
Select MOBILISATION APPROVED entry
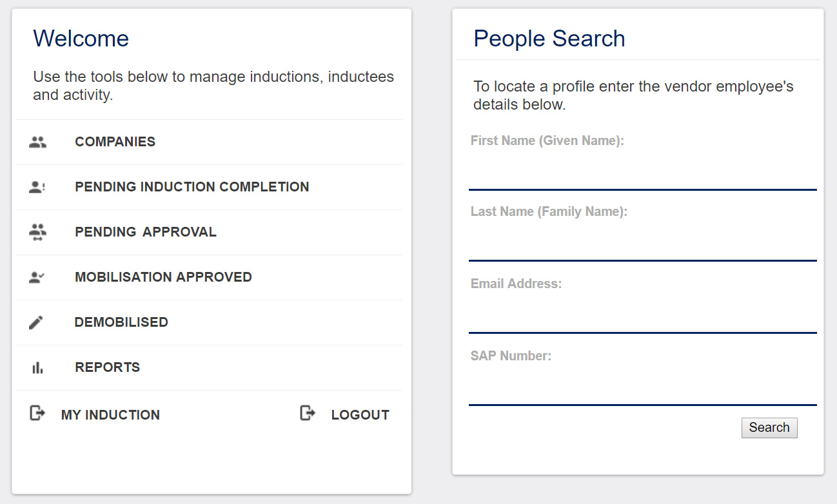[209, 277]
